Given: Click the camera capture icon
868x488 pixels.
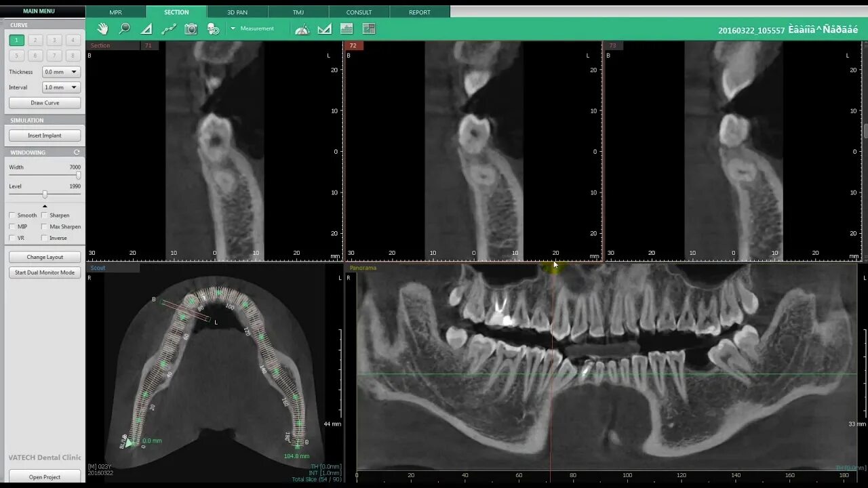Looking at the screenshot, I should click(191, 28).
